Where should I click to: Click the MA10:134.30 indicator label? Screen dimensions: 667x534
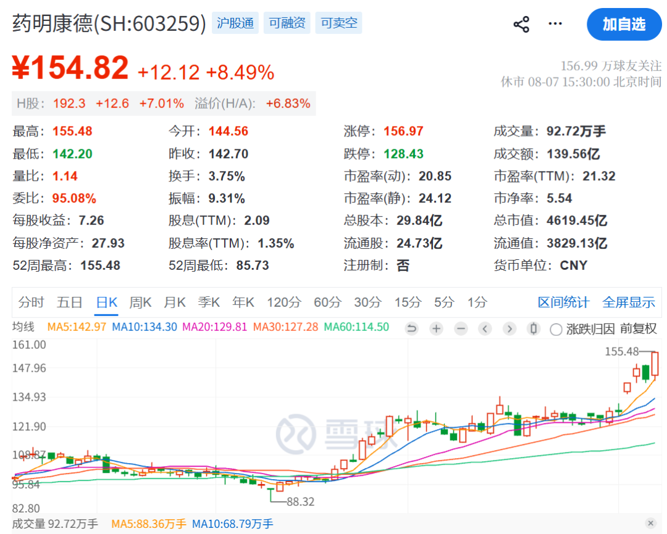145,327
